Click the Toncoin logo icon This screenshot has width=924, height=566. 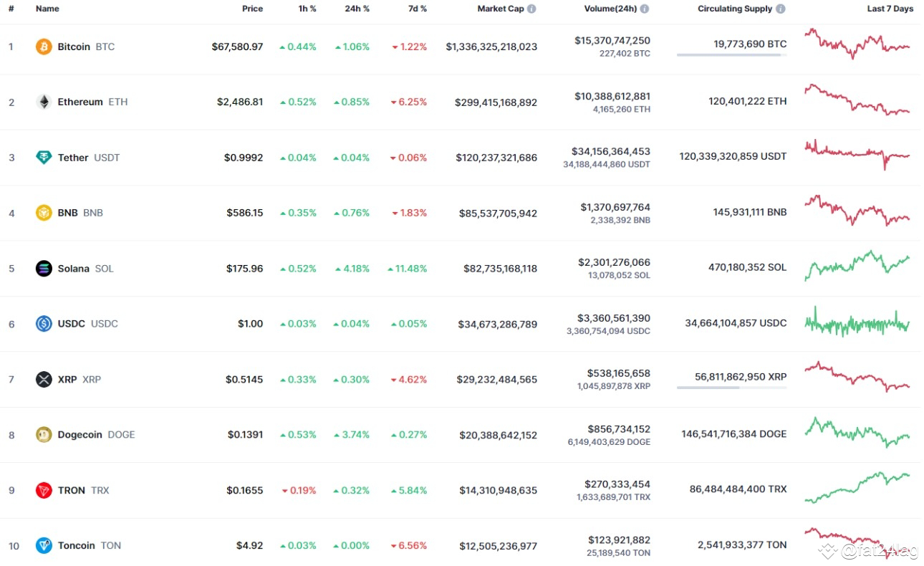pos(44,546)
